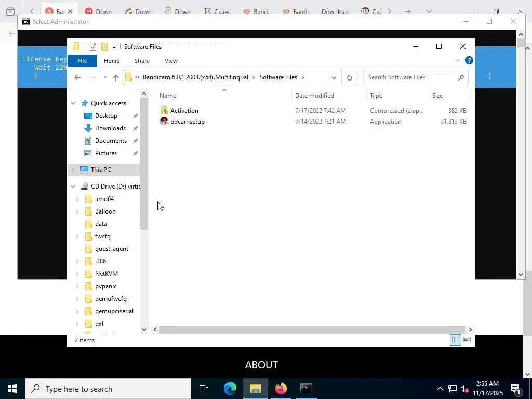Open Task View on taskbar
This screenshot has height=399, width=532.
coord(204,389)
